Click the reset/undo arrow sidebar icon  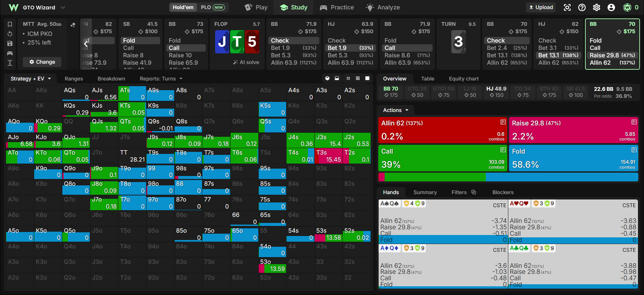click(x=10, y=34)
